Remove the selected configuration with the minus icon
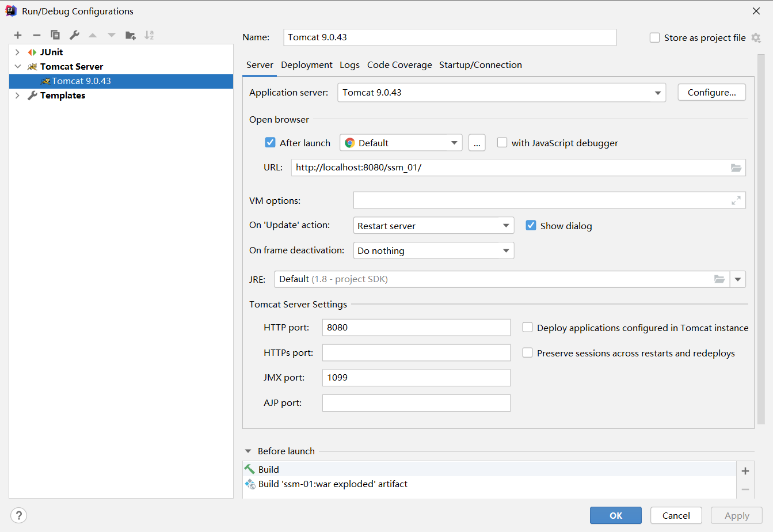This screenshot has height=532, width=773. coord(37,35)
